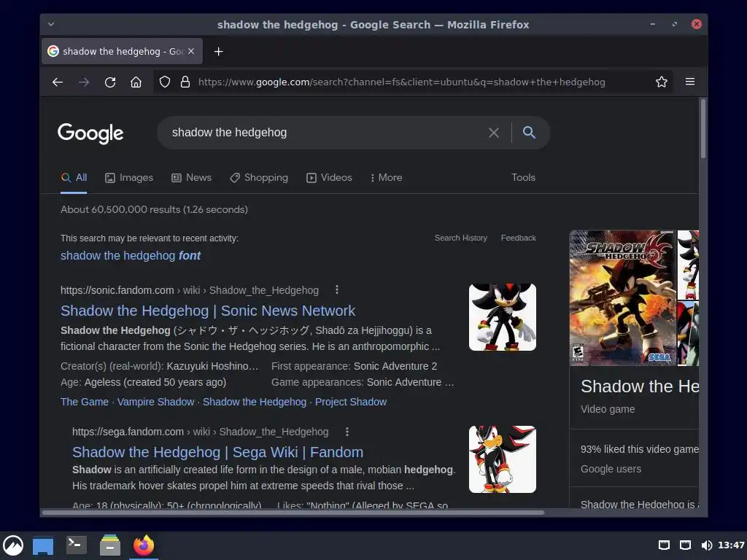Open the Firefox home page
Screen dimensions: 747x560
[x=136, y=82]
